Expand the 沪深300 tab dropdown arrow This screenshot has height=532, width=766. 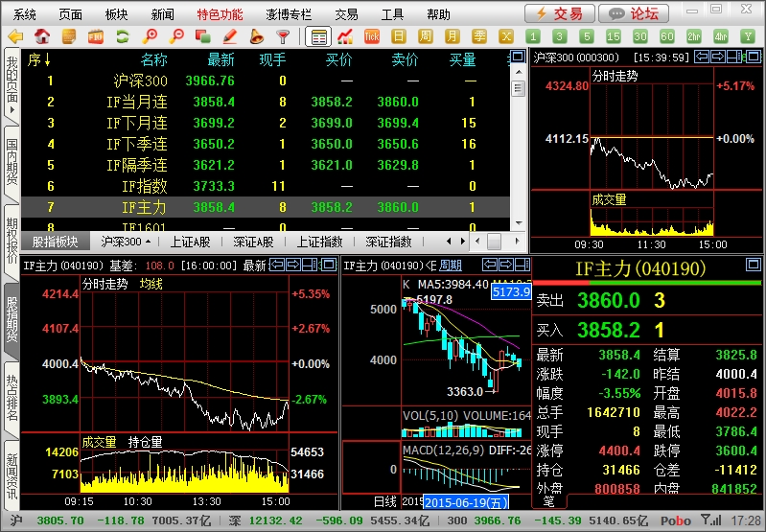tap(149, 242)
